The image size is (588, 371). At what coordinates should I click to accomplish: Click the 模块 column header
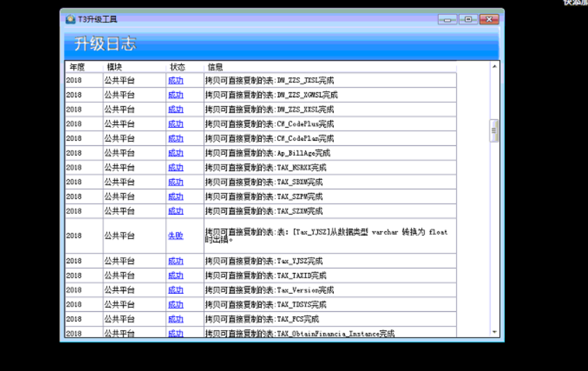click(115, 67)
